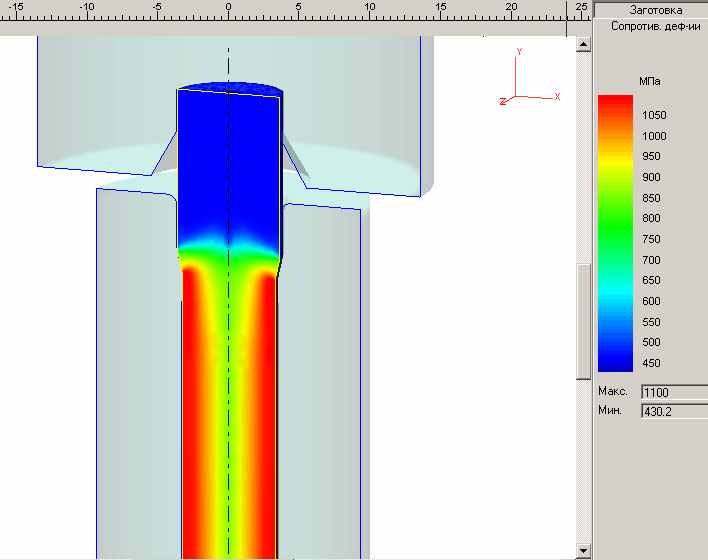
Task: Click the vertical scrollbar down arrow
Action: (583, 551)
